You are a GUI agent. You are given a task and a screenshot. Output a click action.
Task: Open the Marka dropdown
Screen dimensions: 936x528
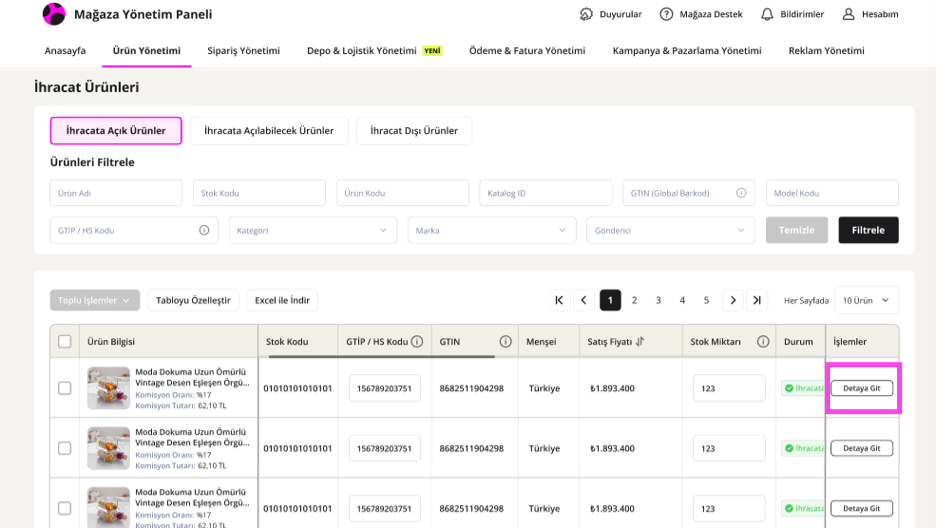click(492, 230)
